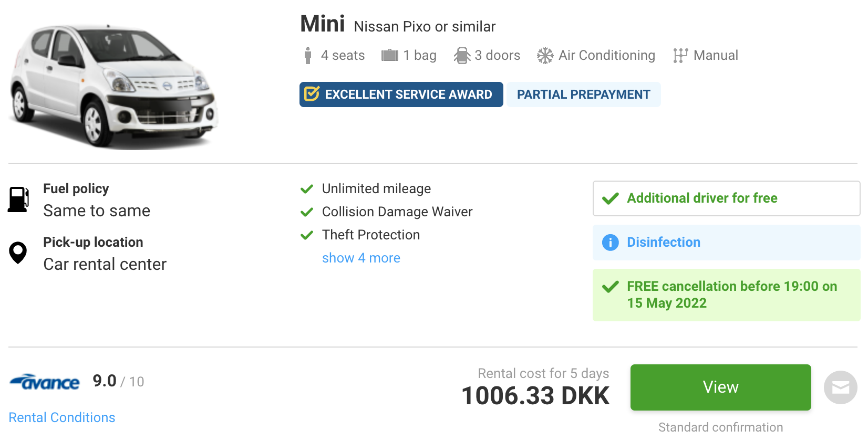The width and height of the screenshot is (868, 441).
Task: Click the manual gearbox icon
Action: point(680,56)
